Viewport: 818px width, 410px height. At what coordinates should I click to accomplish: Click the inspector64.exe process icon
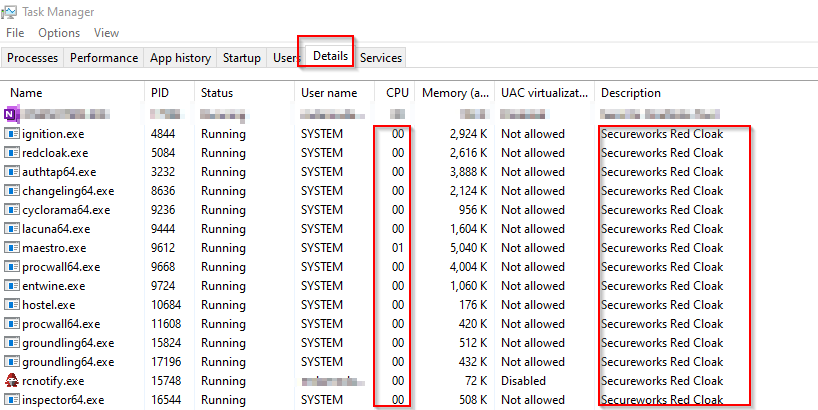click(11, 400)
